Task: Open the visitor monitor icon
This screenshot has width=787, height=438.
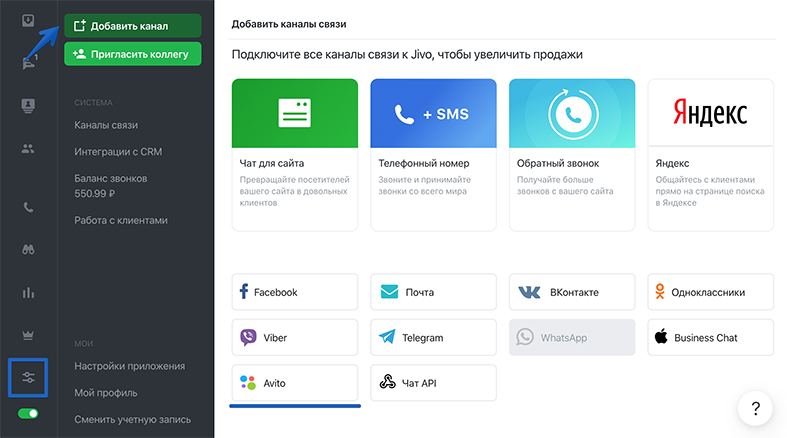Action: click(28, 106)
